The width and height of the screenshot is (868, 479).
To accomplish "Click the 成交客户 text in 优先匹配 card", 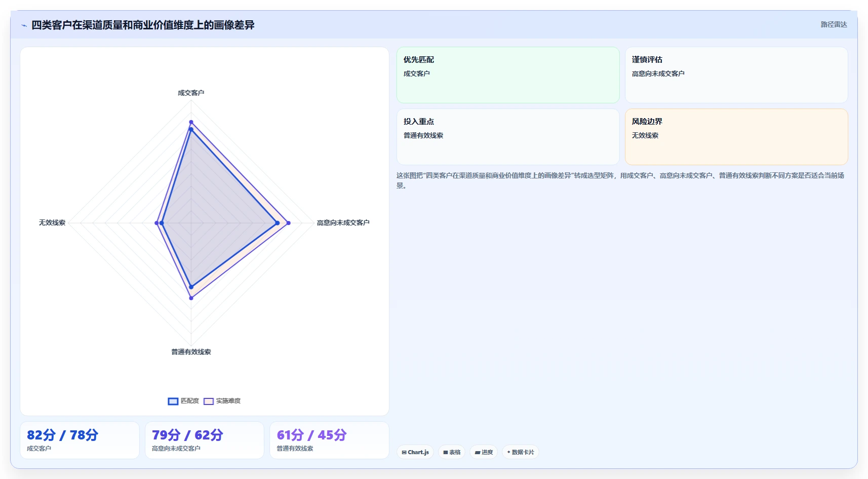I will 417,73.
